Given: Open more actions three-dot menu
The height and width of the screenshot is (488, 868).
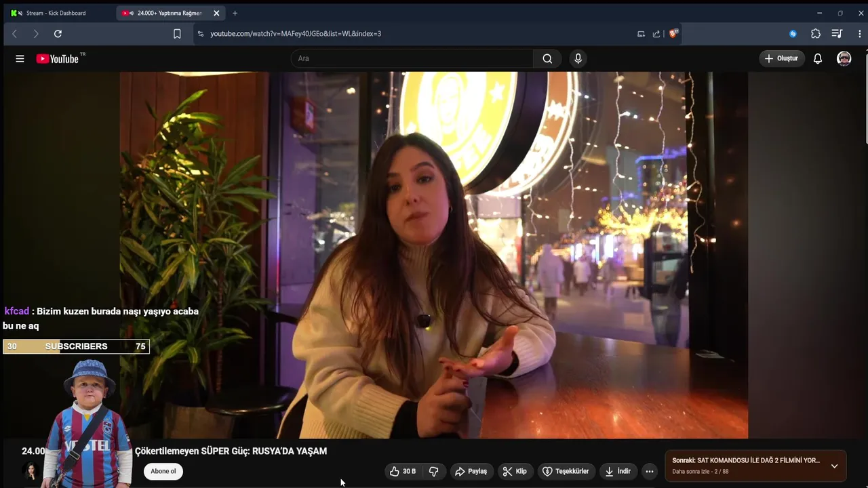Looking at the screenshot, I should point(650,471).
